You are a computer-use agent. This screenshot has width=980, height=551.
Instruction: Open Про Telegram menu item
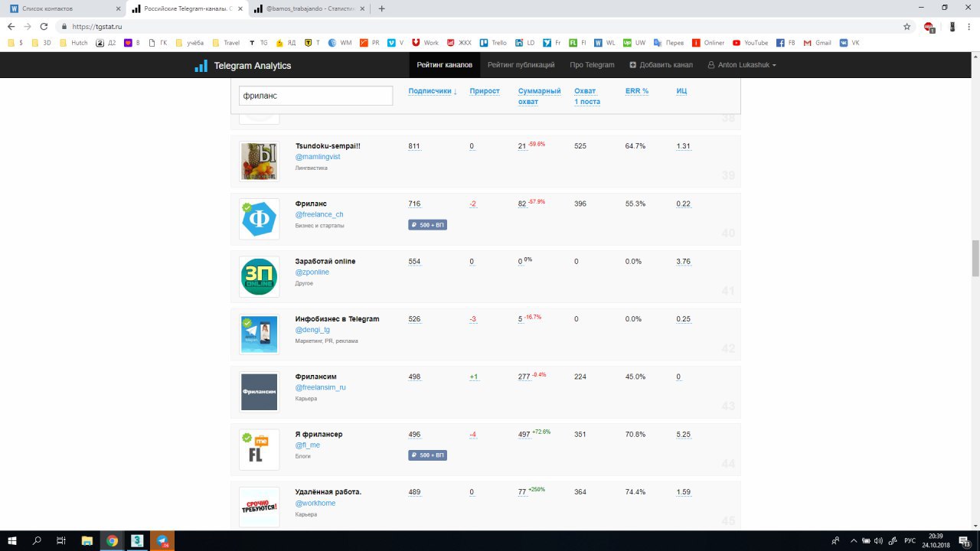click(592, 65)
